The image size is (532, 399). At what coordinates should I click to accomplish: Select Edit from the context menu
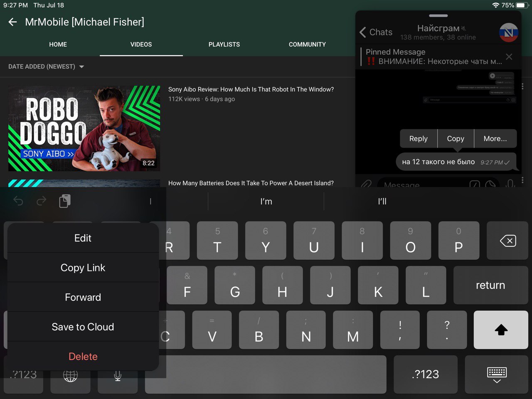[x=83, y=238]
